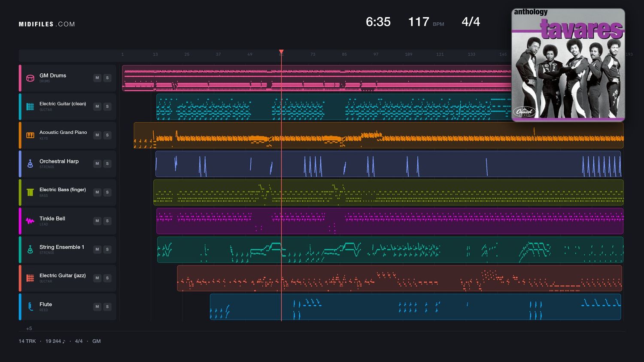Solo the Electric Guitar (jazz) track
The image size is (644, 362).
(x=107, y=278)
